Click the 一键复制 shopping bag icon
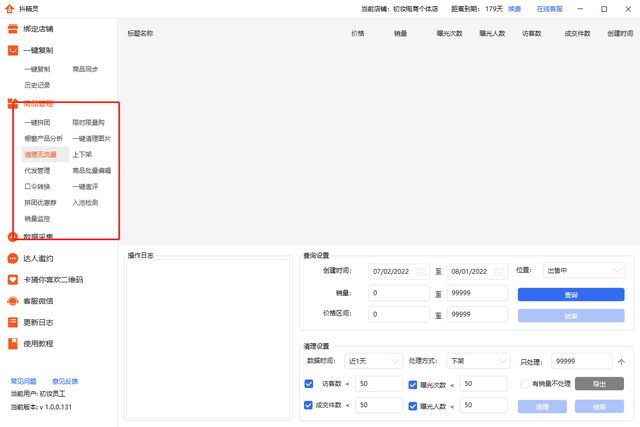Screen dimensions: 640x427 (x=13, y=50)
